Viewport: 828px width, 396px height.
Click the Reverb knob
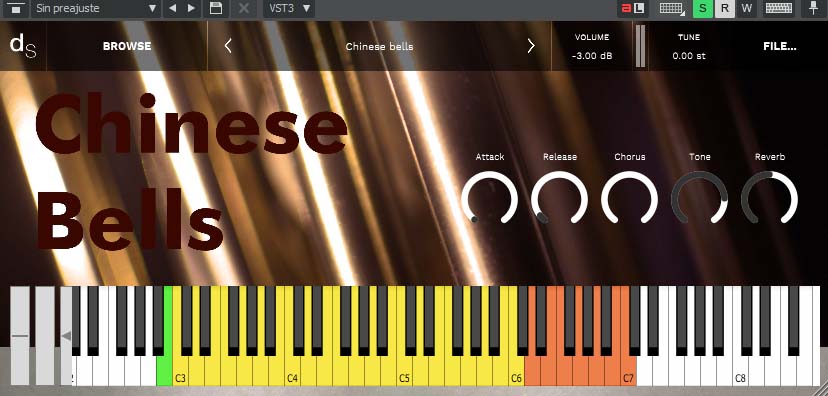(x=769, y=198)
